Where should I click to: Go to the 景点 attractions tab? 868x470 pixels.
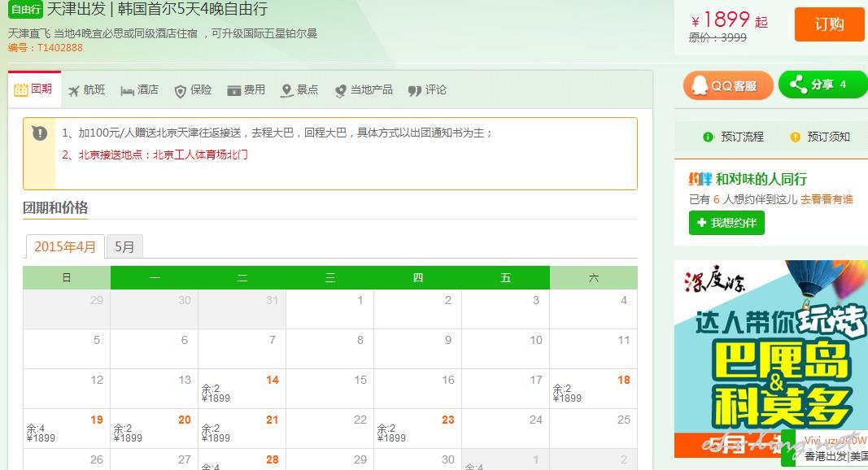point(299,90)
